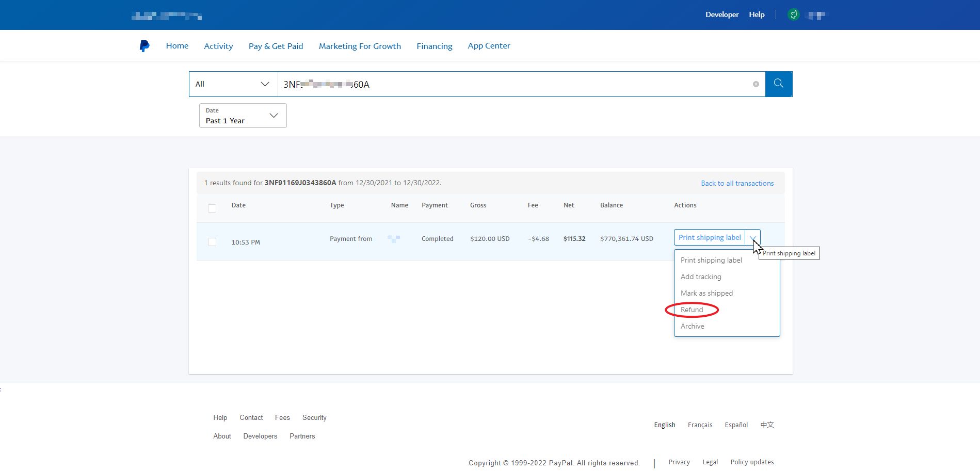Choose Add tracking in the actions menu
The width and height of the screenshot is (980, 471).
tap(700, 277)
